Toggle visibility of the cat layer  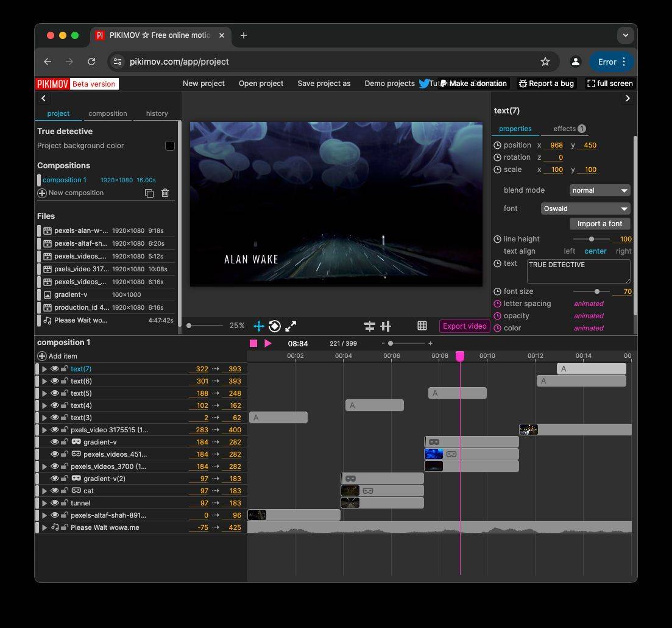[54, 490]
